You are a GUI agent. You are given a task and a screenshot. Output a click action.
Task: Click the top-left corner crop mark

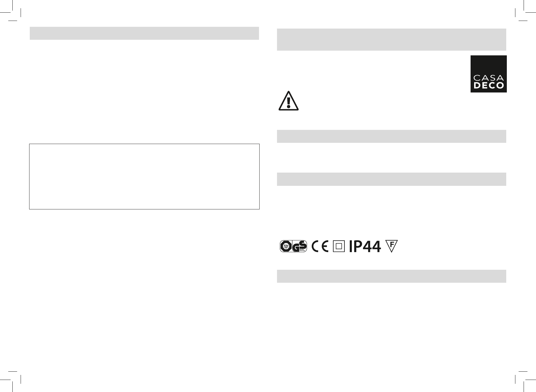(x=13, y=13)
